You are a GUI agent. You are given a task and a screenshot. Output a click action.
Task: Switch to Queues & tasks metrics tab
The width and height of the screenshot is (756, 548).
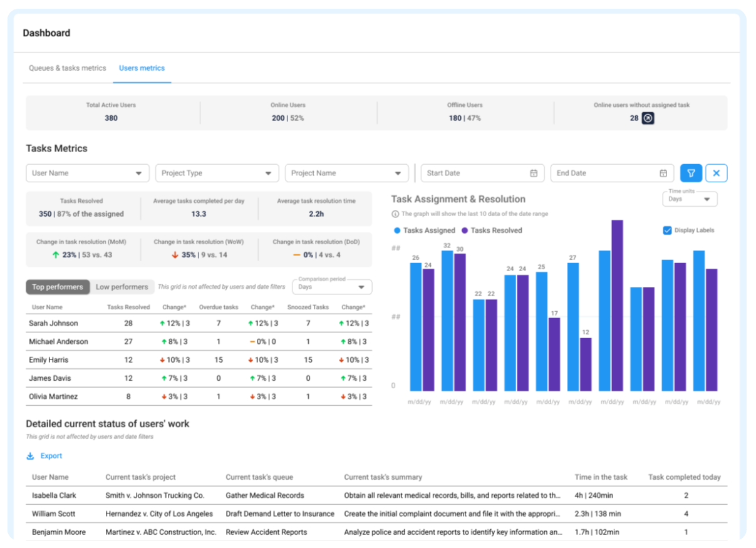pos(68,68)
